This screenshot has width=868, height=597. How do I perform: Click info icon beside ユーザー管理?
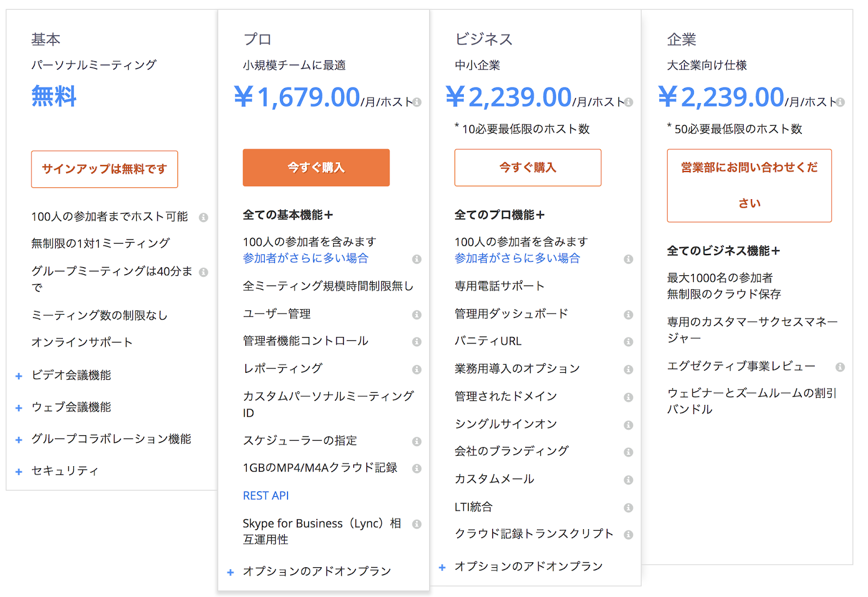[417, 315]
